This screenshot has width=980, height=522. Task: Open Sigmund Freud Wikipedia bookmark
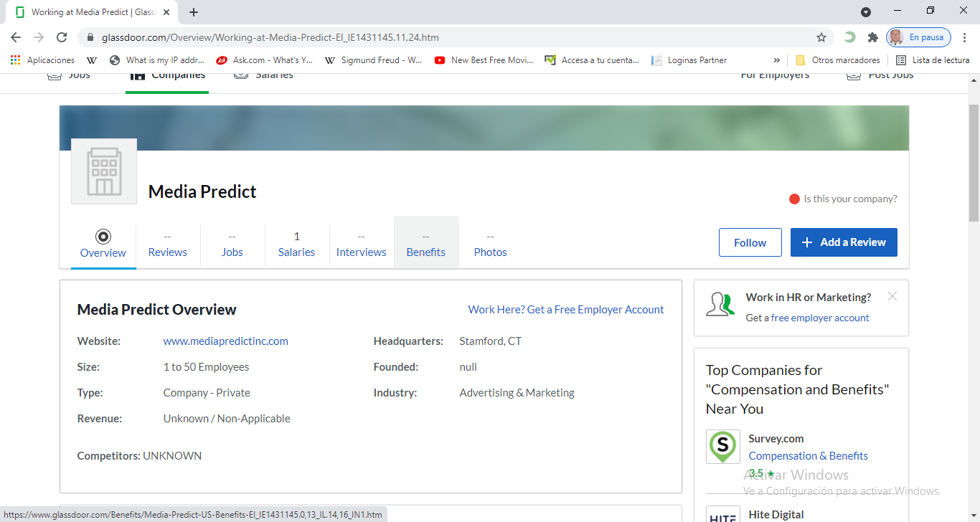click(x=374, y=60)
